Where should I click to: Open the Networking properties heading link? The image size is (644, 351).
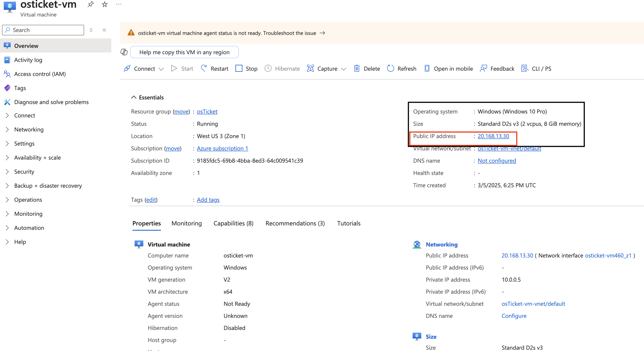pyautogui.click(x=442, y=244)
